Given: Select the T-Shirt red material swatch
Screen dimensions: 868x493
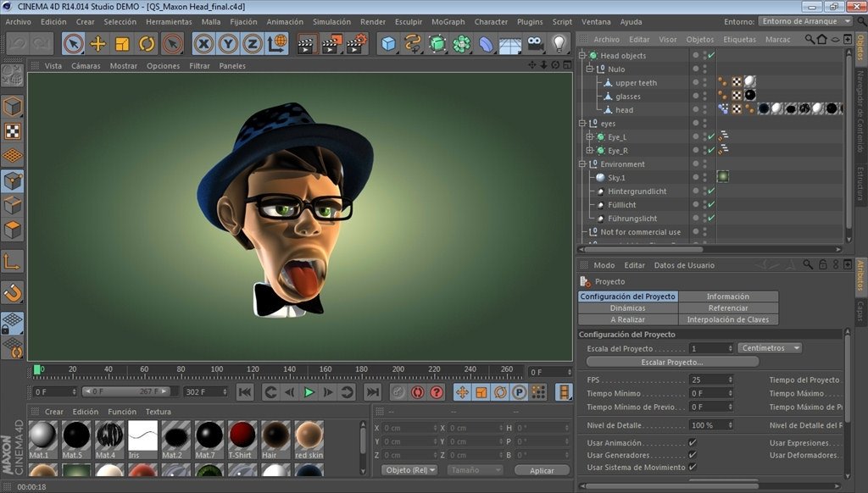Looking at the screenshot, I should (242, 436).
